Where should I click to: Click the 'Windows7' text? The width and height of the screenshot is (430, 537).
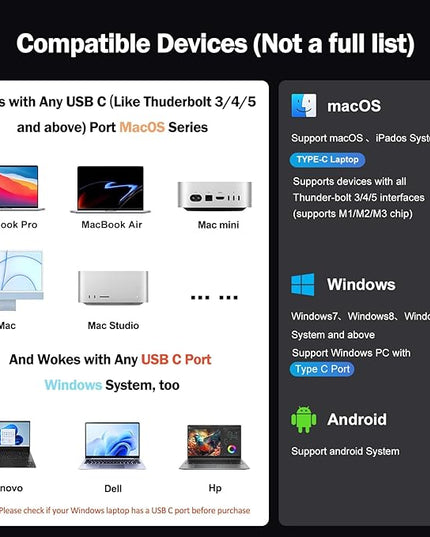pos(314,316)
